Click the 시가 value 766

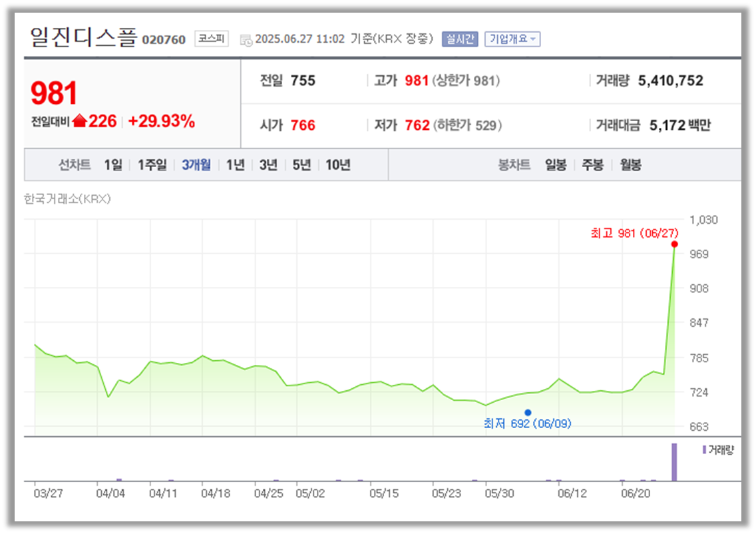[x=303, y=125]
